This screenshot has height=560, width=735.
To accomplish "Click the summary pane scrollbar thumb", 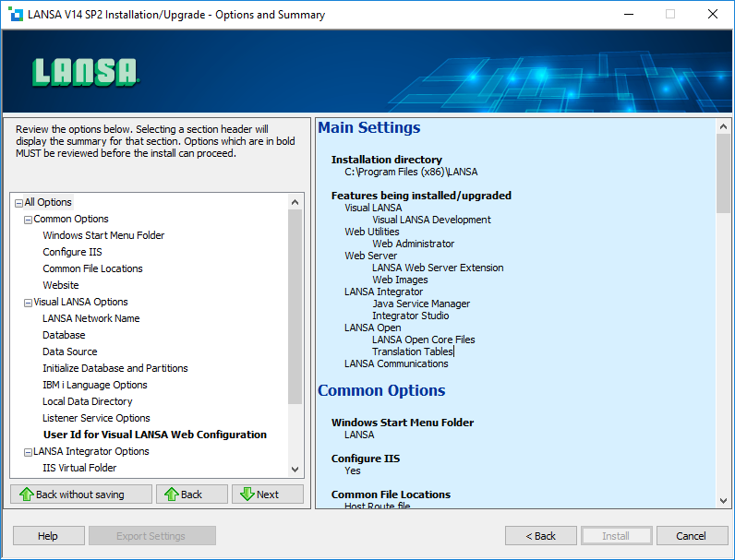I will (723, 173).
